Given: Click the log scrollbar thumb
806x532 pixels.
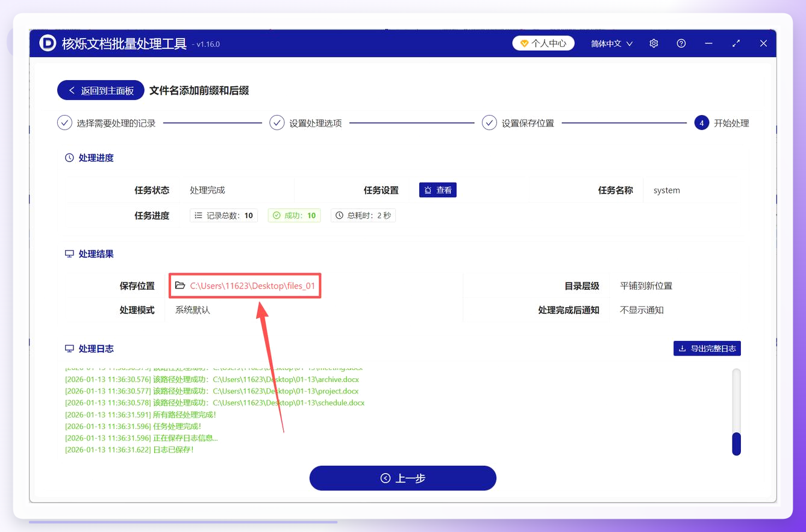Looking at the screenshot, I should (x=736, y=444).
